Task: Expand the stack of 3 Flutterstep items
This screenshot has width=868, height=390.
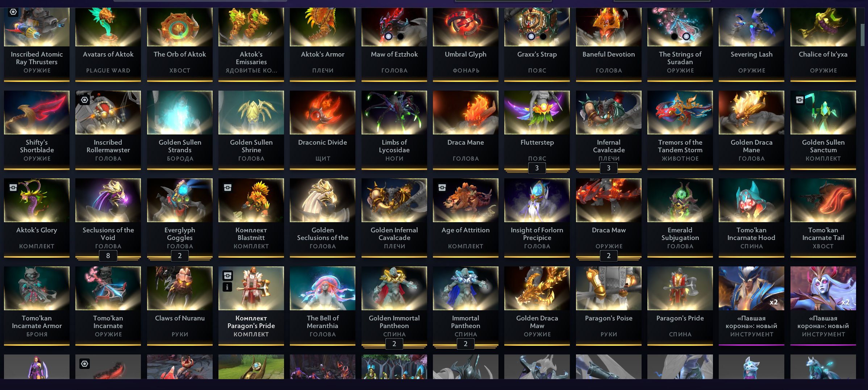Action: click(x=537, y=168)
